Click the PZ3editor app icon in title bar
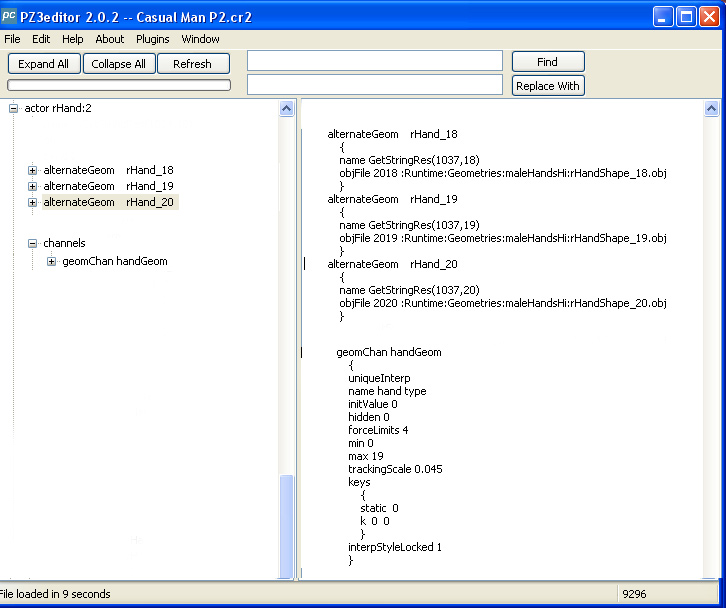The width and height of the screenshot is (726, 608). (9, 16)
